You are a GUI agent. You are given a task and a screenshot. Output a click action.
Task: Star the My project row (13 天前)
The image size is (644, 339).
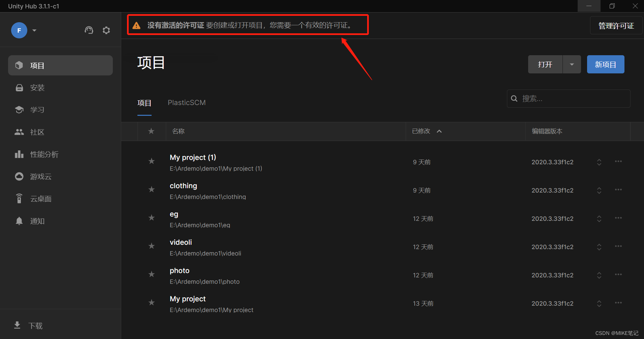pyautogui.click(x=152, y=303)
